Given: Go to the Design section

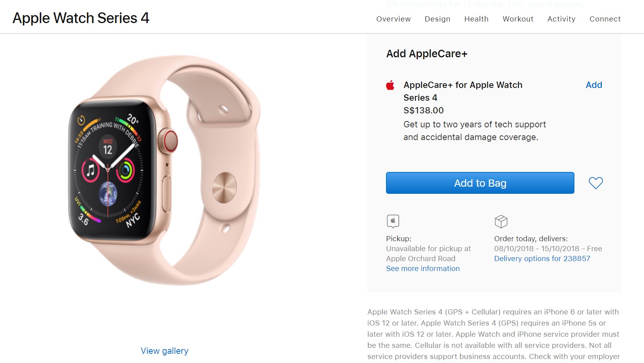Looking at the screenshot, I should click(x=437, y=19).
